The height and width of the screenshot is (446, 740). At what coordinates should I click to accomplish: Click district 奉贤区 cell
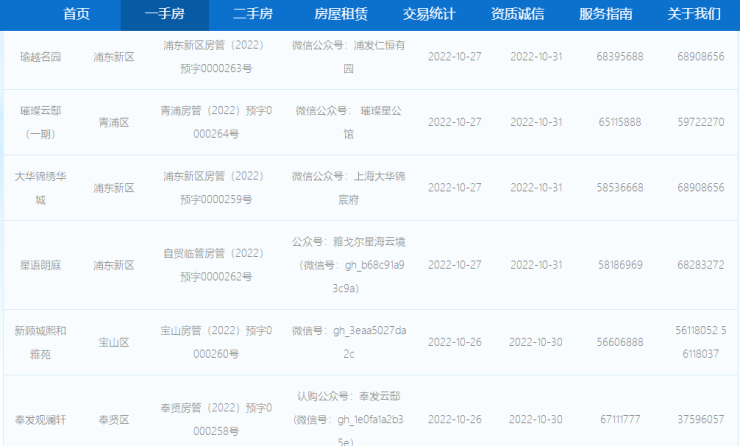tap(114, 420)
